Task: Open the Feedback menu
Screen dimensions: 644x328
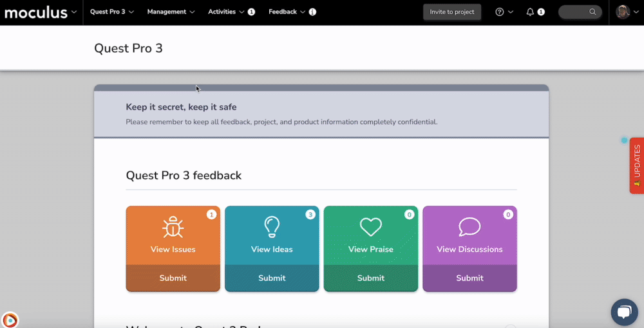Action: (287, 12)
